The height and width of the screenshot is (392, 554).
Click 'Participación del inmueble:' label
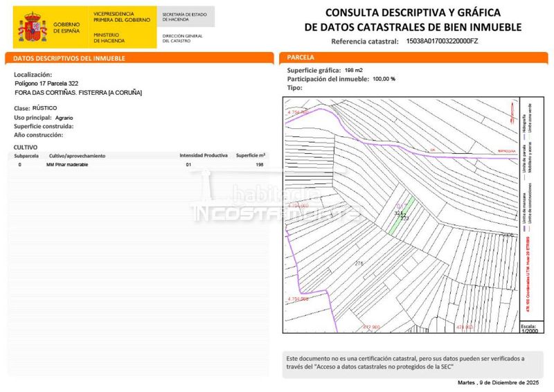pos(328,79)
